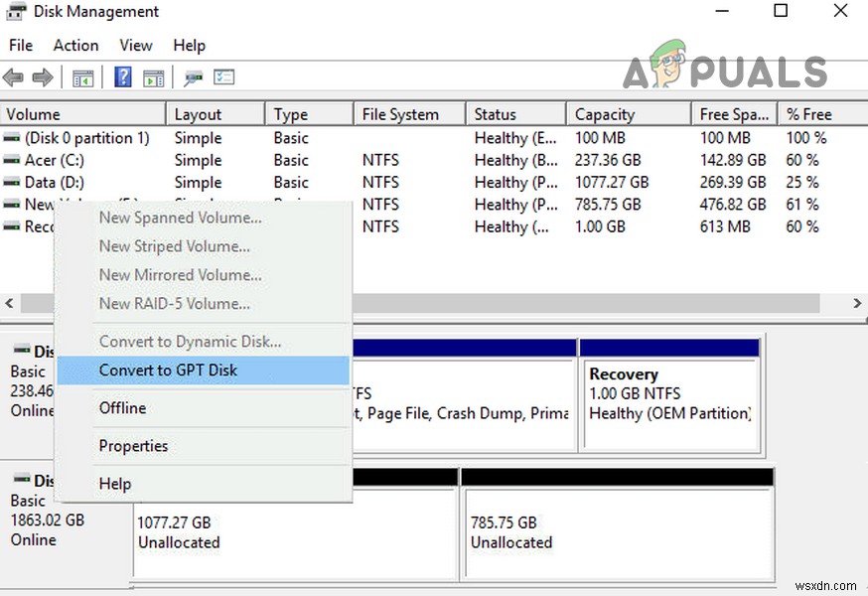
Task: Click the left scroll arrow of the graphical view
Action: coord(8,303)
